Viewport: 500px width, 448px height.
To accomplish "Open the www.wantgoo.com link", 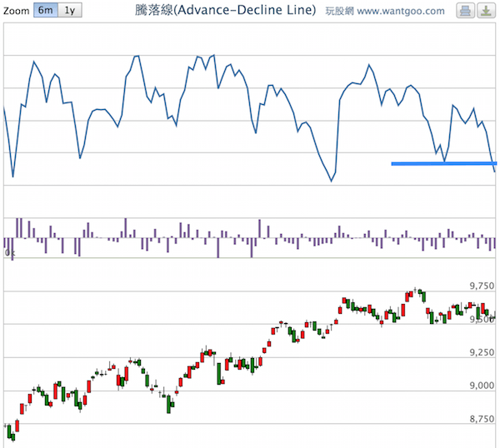I will (403, 11).
